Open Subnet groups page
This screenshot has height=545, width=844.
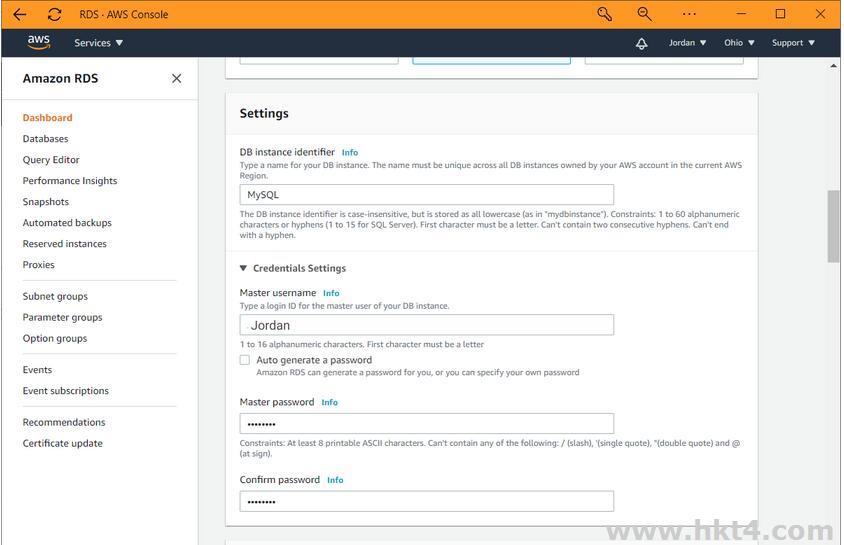coord(55,296)
